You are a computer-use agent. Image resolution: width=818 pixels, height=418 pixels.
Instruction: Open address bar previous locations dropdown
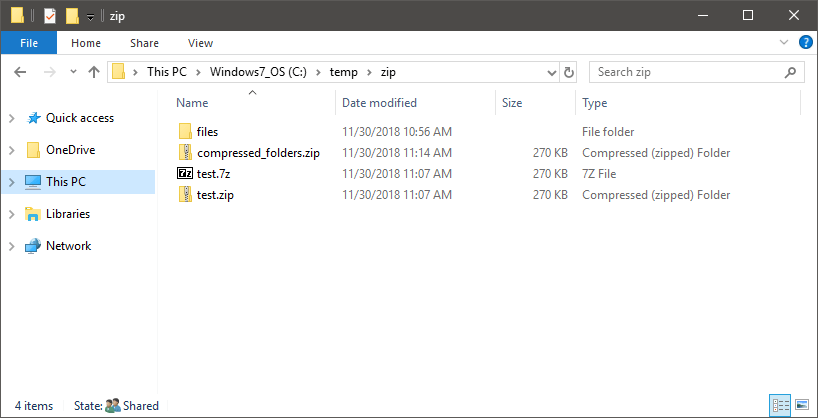[x=552, y=73]
